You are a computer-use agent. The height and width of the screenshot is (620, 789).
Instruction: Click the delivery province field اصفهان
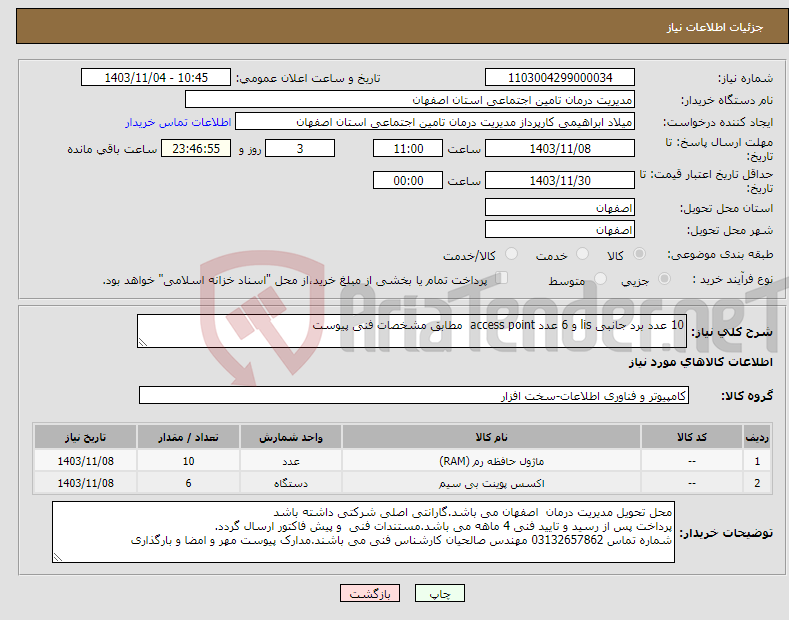560,207
